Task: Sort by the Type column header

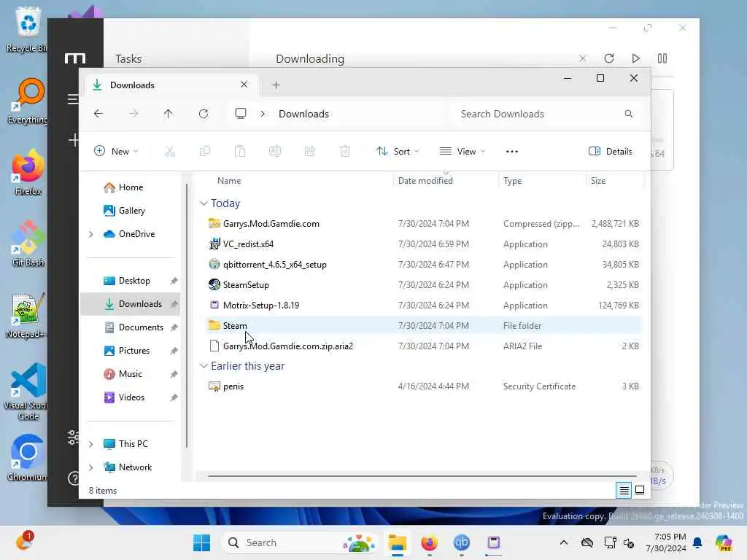Action: [513, 181]
